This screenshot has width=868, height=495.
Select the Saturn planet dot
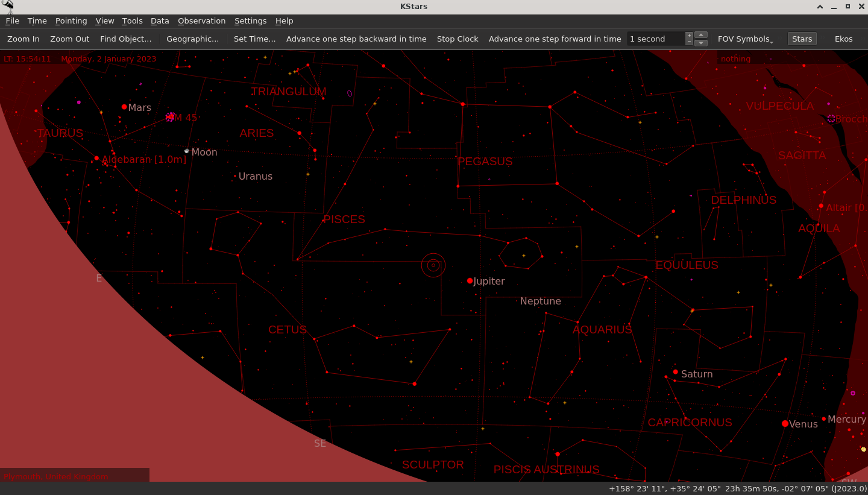click(x=676, y=372)
